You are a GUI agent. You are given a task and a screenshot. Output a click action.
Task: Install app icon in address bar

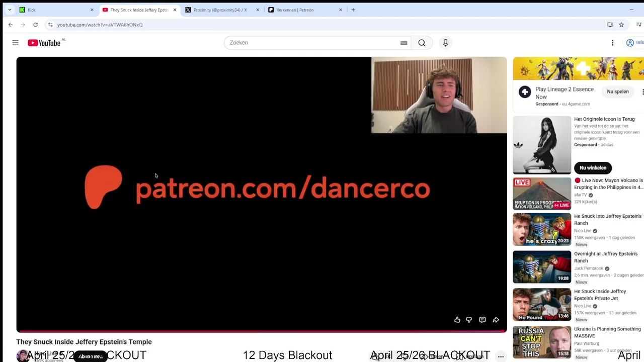610,25
